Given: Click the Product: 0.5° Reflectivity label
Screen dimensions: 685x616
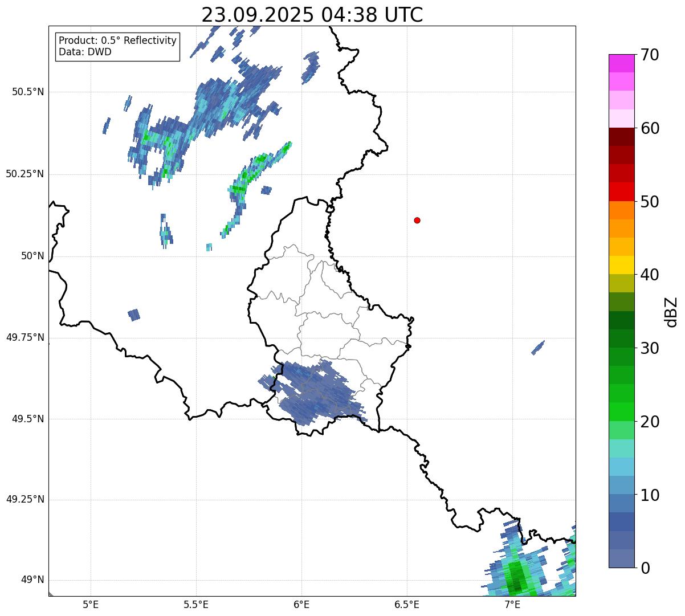Looking at the screenshot, I should point(117,41).
